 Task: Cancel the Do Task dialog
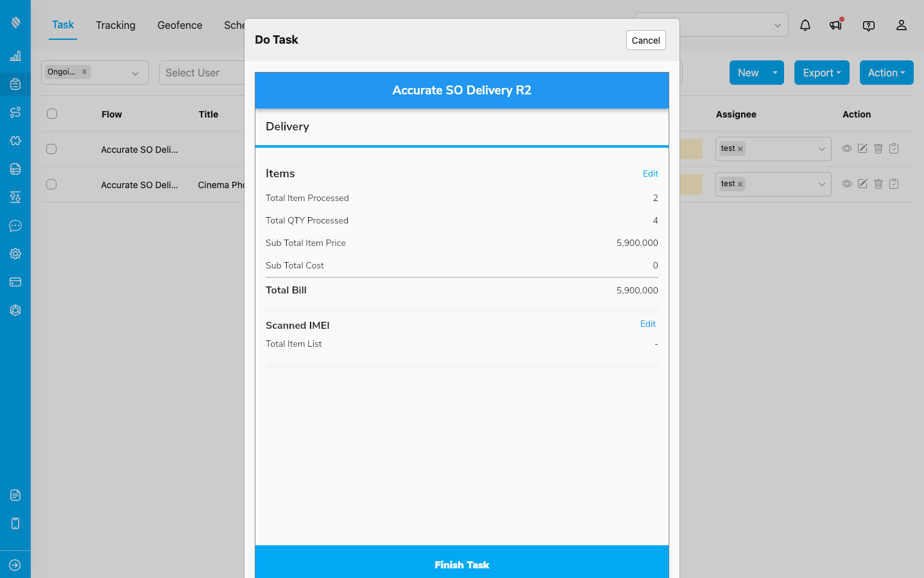646,40
